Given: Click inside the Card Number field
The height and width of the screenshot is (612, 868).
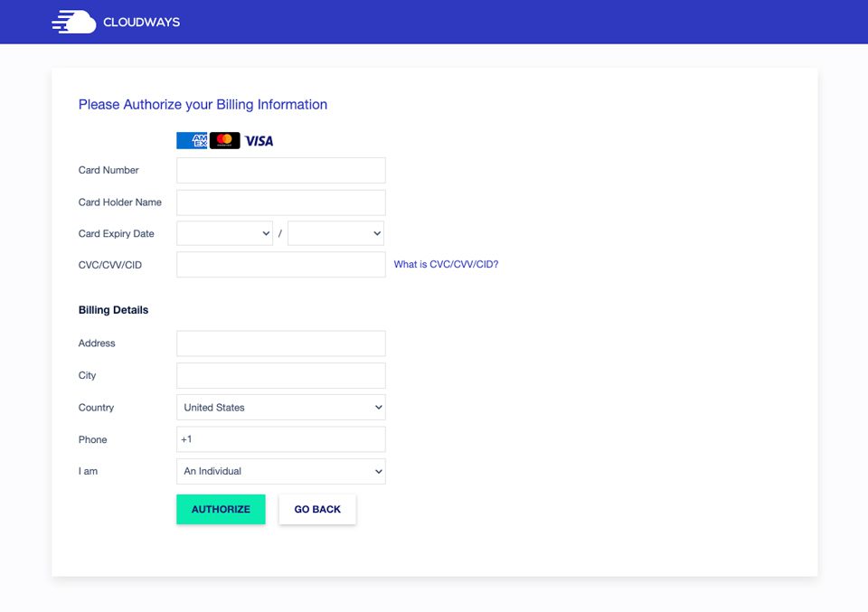Looking at the screenshot, I should [x=280, y=170].
